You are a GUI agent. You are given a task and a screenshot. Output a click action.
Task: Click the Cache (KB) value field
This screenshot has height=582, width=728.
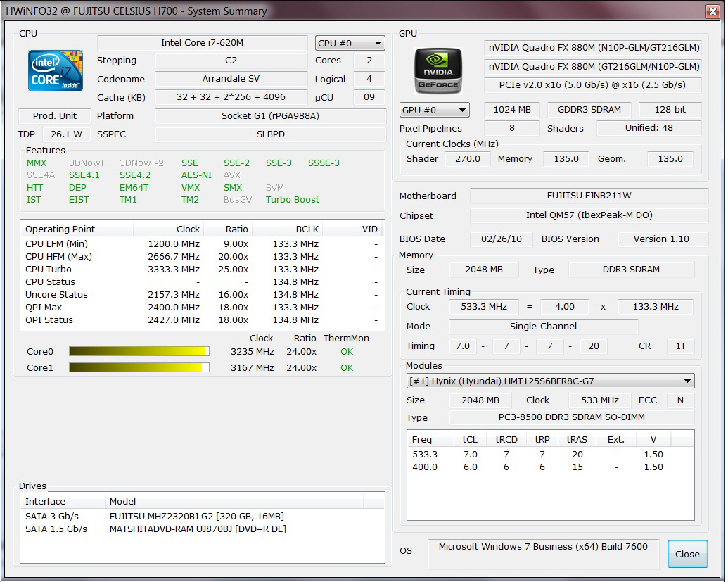231,97
